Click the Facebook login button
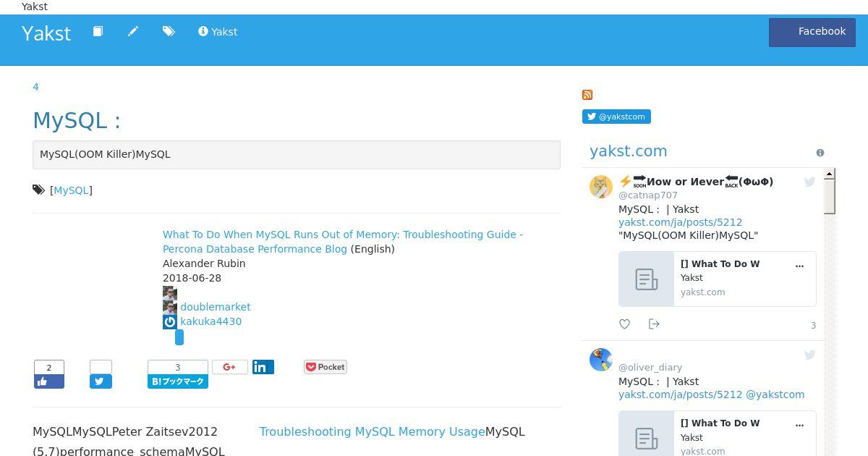The width and height of the screenshot is (868, 456). [812, 33]
